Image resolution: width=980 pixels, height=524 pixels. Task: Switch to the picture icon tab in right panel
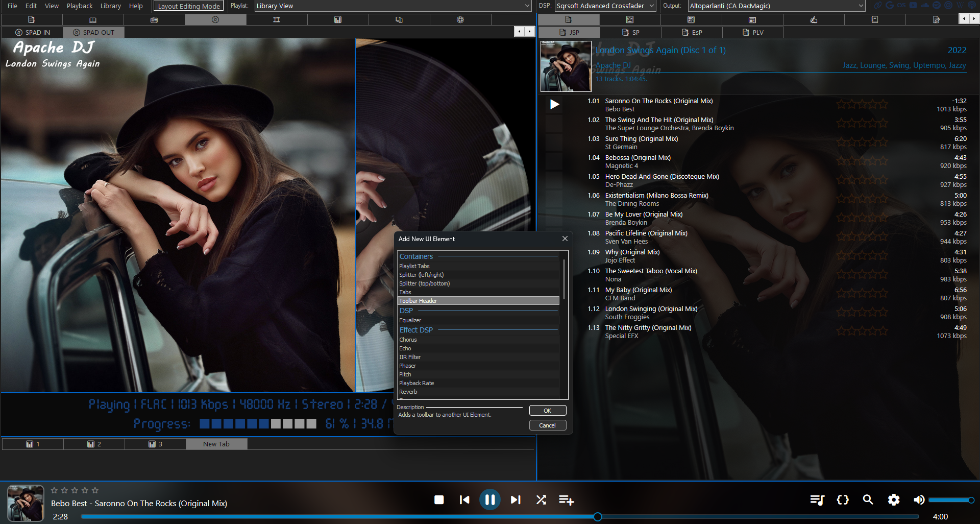[x=630, y=20]
